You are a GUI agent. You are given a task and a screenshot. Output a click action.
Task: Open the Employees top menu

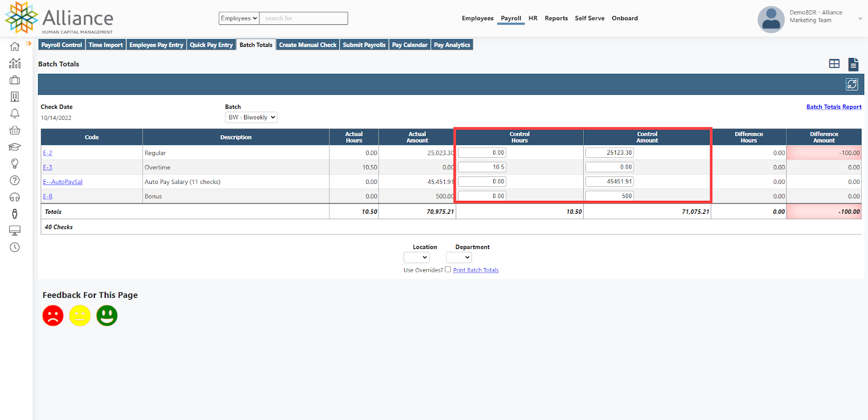pyautogui.click(x=477, y=18)
